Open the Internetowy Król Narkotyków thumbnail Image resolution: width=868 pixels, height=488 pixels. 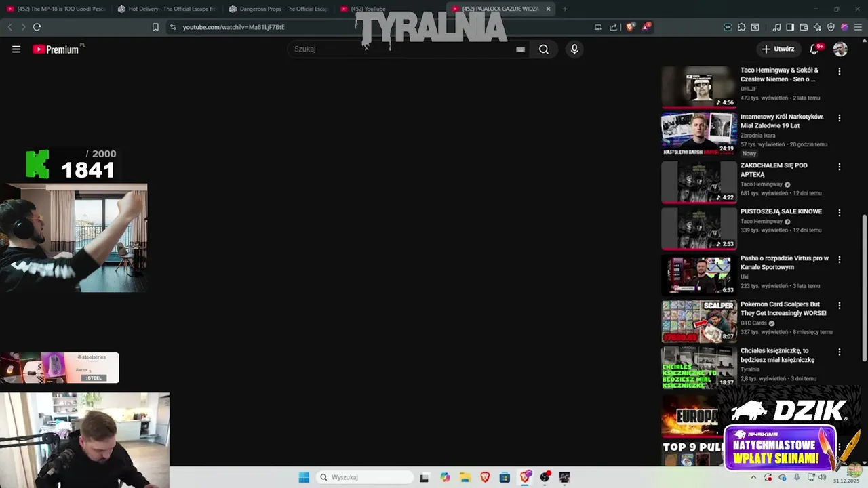click(x=699, y=133)
